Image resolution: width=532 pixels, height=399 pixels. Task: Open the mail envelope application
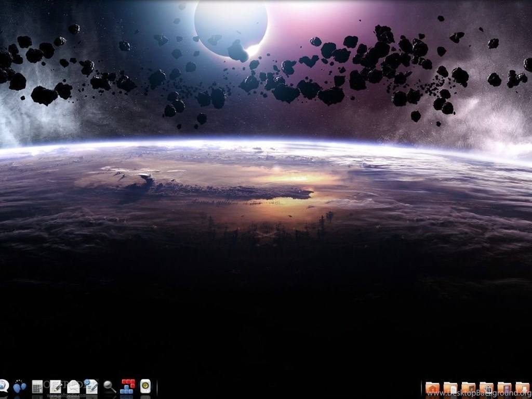73,387
